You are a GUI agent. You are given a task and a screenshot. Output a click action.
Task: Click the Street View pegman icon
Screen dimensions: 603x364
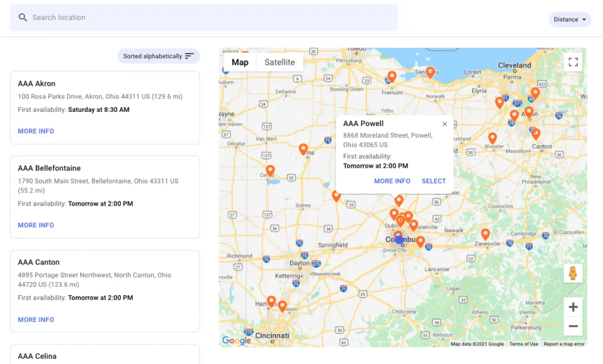(573, 273)
